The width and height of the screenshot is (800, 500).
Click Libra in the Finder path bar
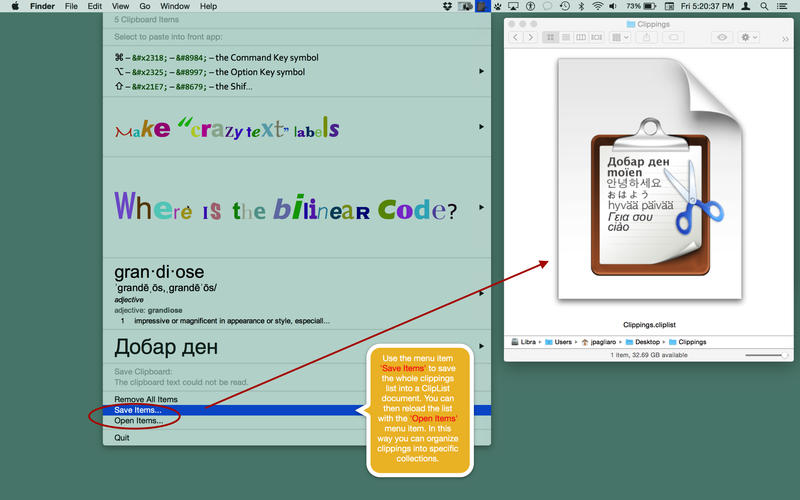coord(524,342)
